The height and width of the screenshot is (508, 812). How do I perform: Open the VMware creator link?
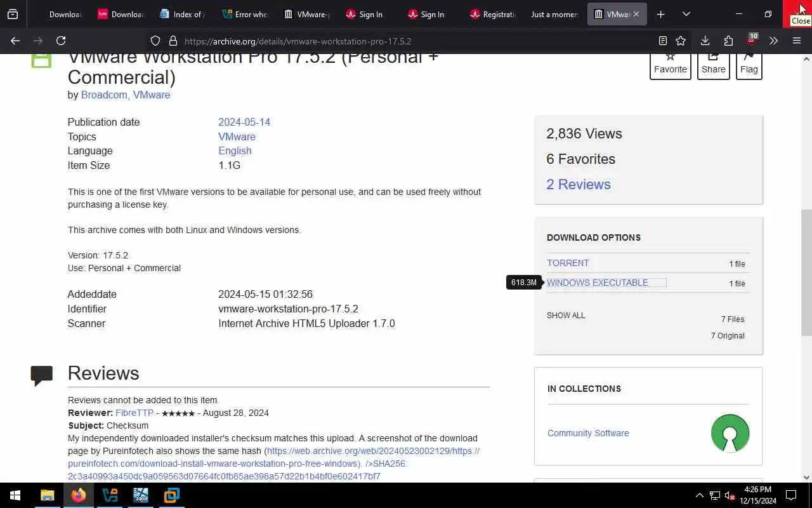click(152, 95)
